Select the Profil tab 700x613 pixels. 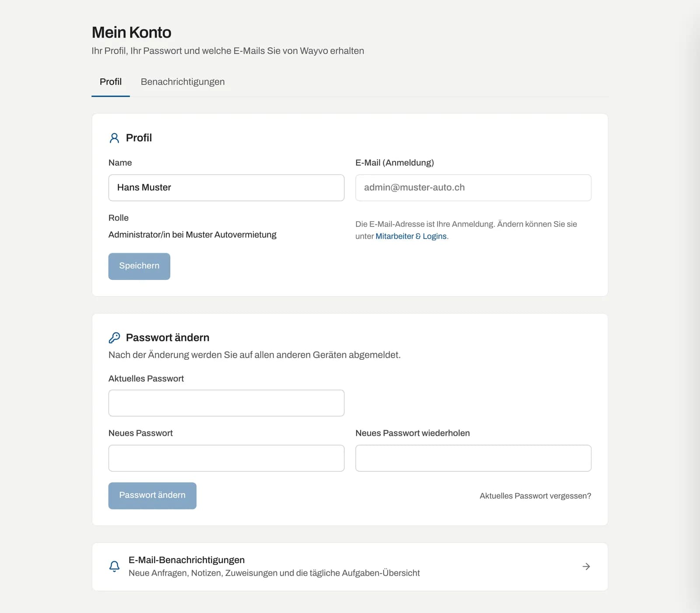(x=111, y=82)
